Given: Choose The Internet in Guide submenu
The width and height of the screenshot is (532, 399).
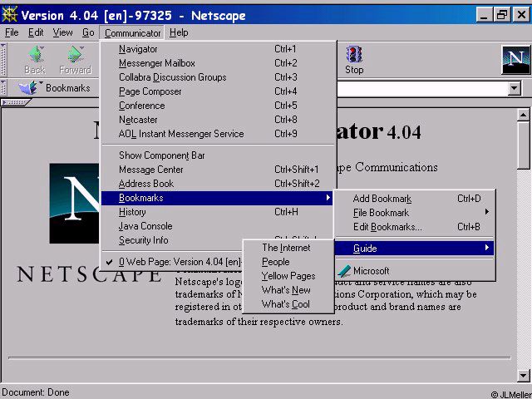Looking at the screenshot, I should pos(288,248).
